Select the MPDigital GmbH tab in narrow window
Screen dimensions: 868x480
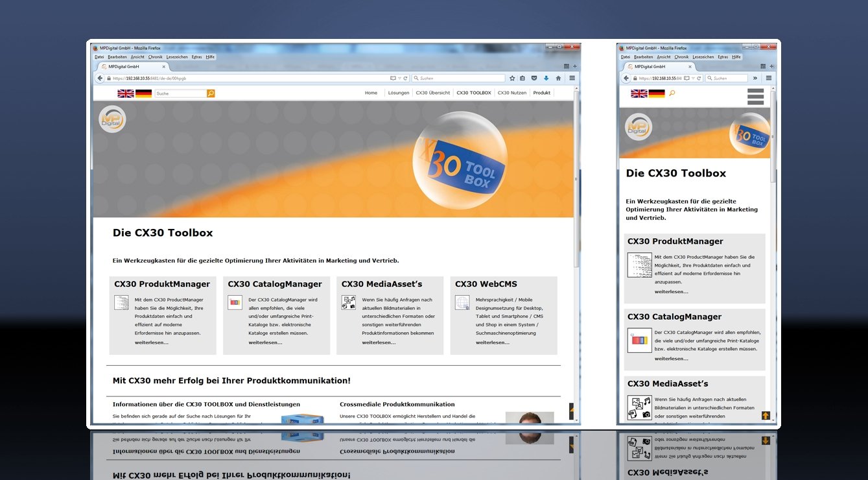(x=659, y=66)
